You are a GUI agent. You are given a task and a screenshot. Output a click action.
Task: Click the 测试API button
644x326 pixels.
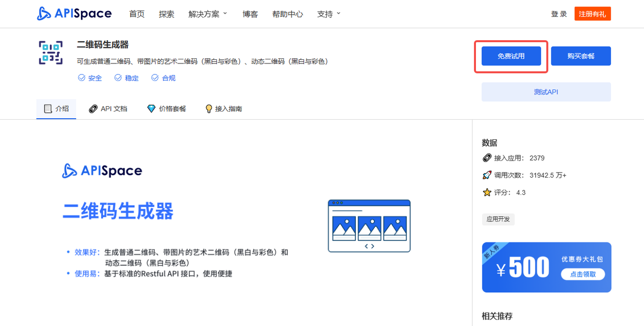point(546,92)
